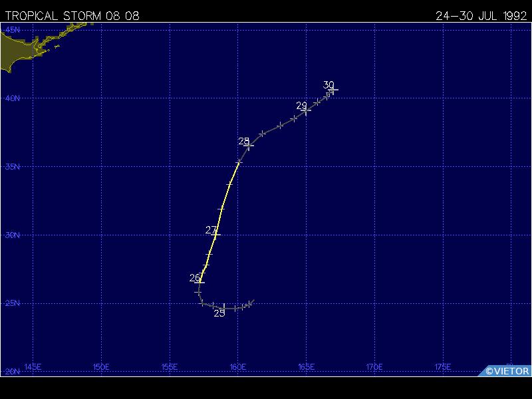Click the title text 'TROPICAL STORM 08 08'
The image size is (532, 399).
(72, 15)
